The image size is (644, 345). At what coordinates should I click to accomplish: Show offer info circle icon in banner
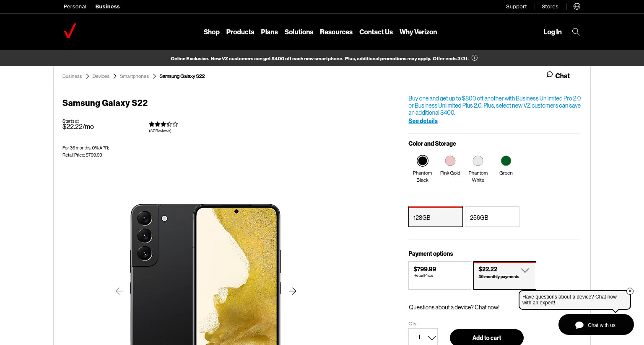(x=475, y=58)
